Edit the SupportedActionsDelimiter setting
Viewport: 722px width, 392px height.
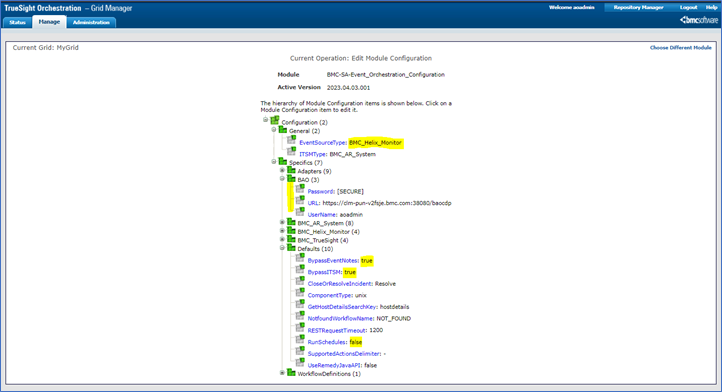(344, 354)
